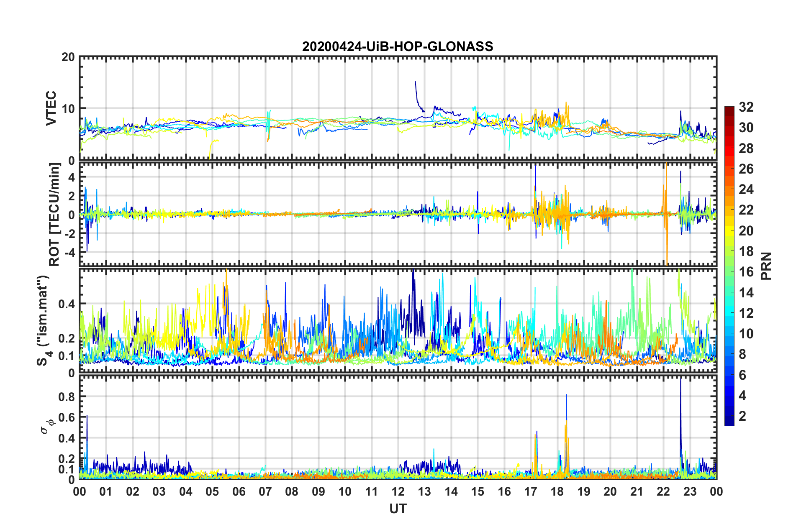Click x-axis tick label 12

coord(398,491)
